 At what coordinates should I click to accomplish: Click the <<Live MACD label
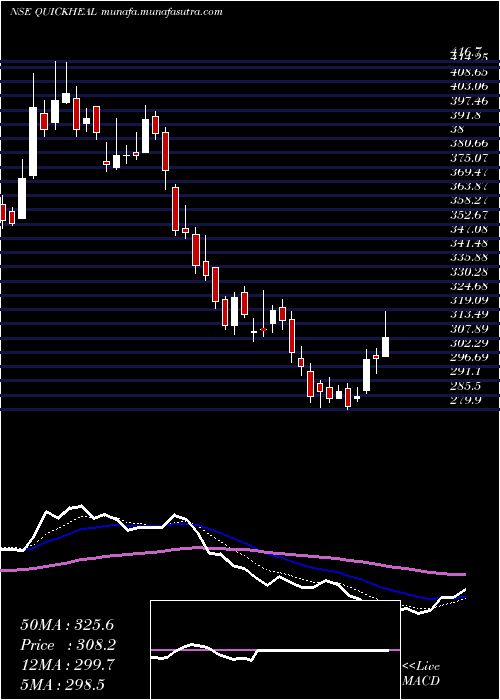pos(421,674)
